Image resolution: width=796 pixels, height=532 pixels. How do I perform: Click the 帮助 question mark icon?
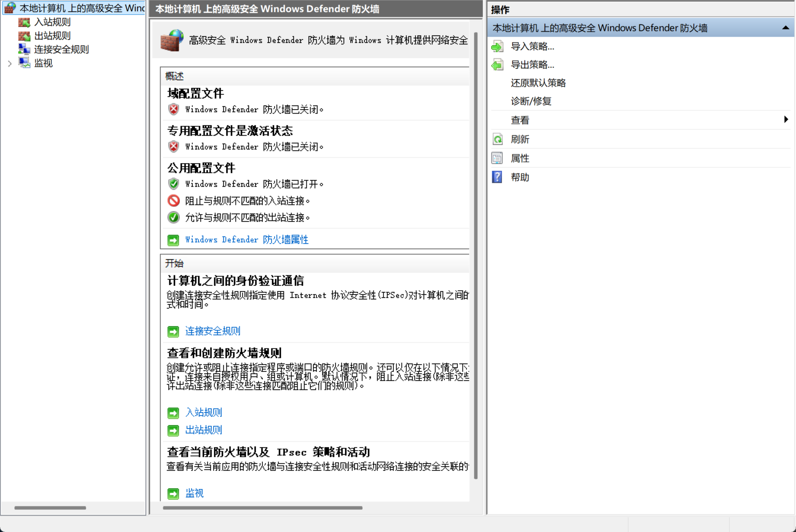click(x=497, y=177)
